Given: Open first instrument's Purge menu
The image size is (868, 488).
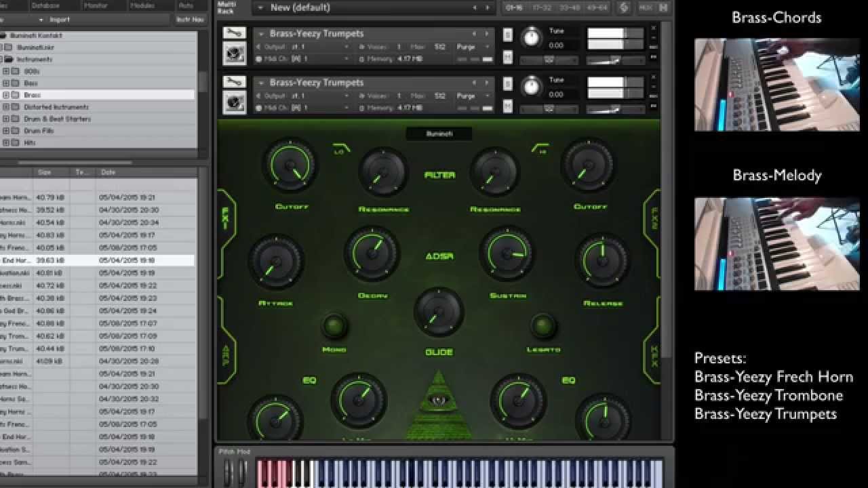Looking at the screenshot, I should [x=474, y=47].
